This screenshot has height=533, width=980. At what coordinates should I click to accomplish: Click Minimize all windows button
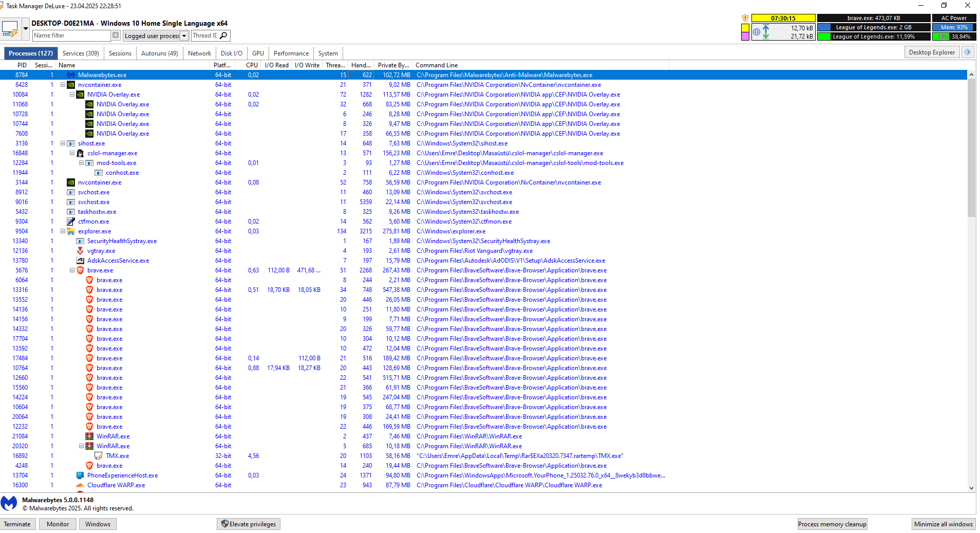[944, 524]
